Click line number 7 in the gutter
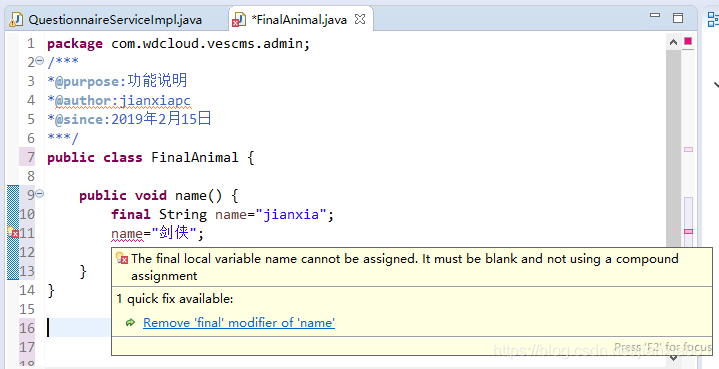719x369 pixels. coord(30,157)
